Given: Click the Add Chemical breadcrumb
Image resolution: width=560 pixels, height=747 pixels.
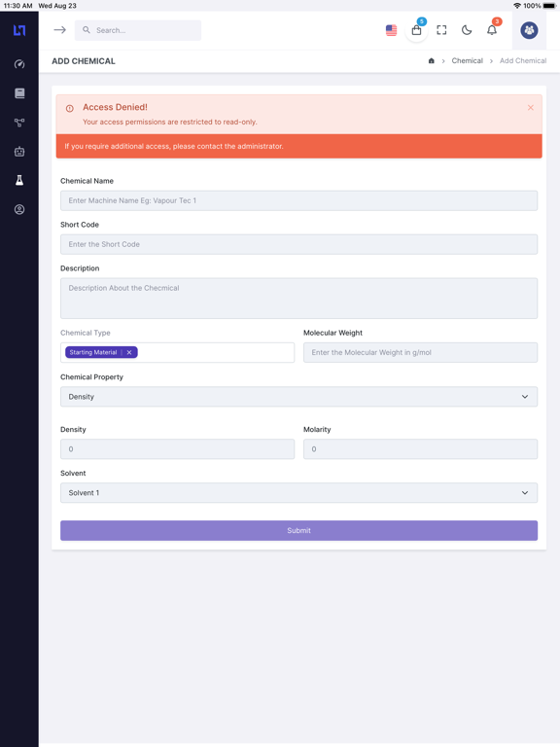Looking at the screenshot, I should coord(523,60).
